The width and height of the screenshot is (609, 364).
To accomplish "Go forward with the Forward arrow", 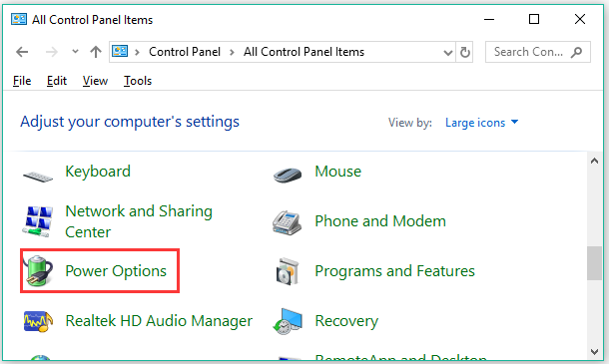I will [x=51, y=52].
